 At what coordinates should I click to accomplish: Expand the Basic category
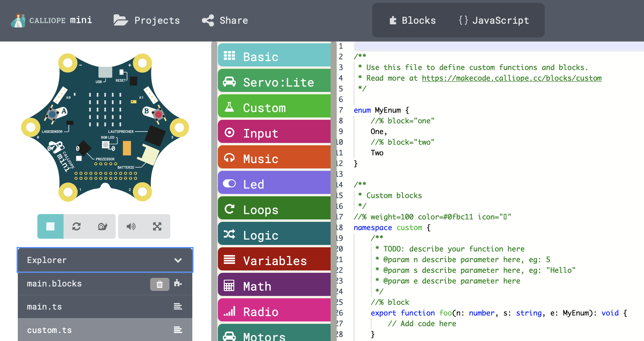(x=274, y=55)
